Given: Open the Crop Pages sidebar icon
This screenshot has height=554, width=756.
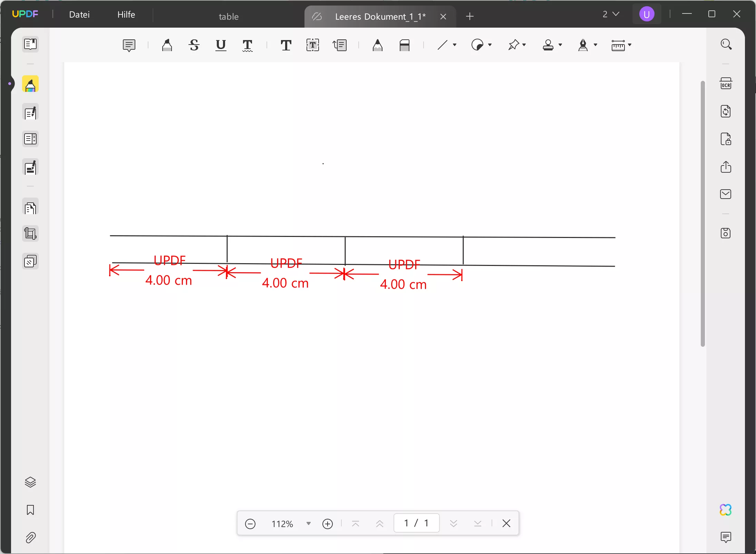Looking at the screenshot, I should [x=30, y=234].
